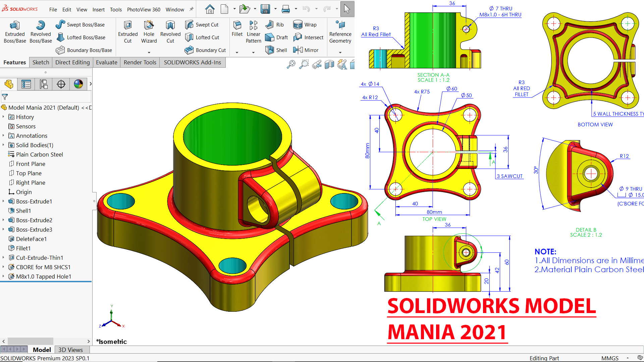644x362 pixels.
Task: Expand the Boss-Extrude2 feature
Action: 3,220
